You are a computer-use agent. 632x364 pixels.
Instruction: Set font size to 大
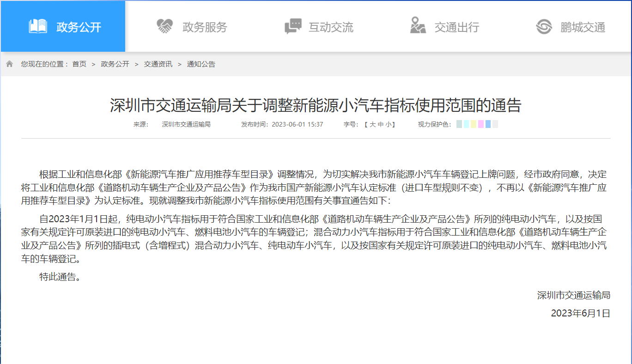(372, 124)
